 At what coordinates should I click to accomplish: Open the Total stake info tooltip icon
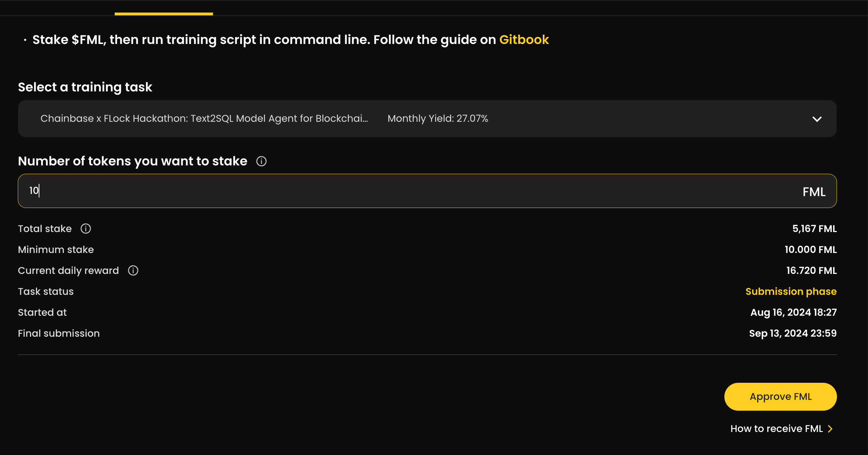[86, 229]
